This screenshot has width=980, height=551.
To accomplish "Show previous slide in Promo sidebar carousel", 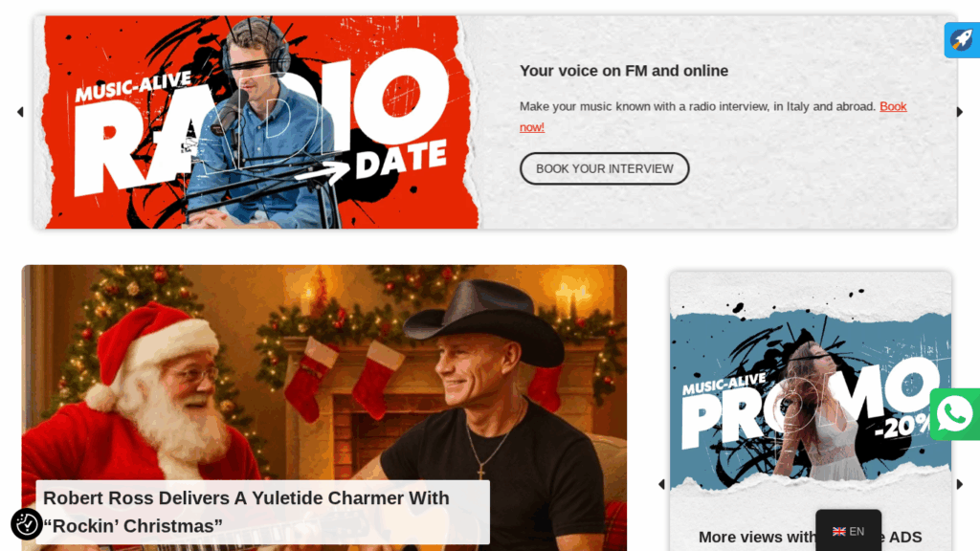I will pyautogui.click(x=661, y=484).
